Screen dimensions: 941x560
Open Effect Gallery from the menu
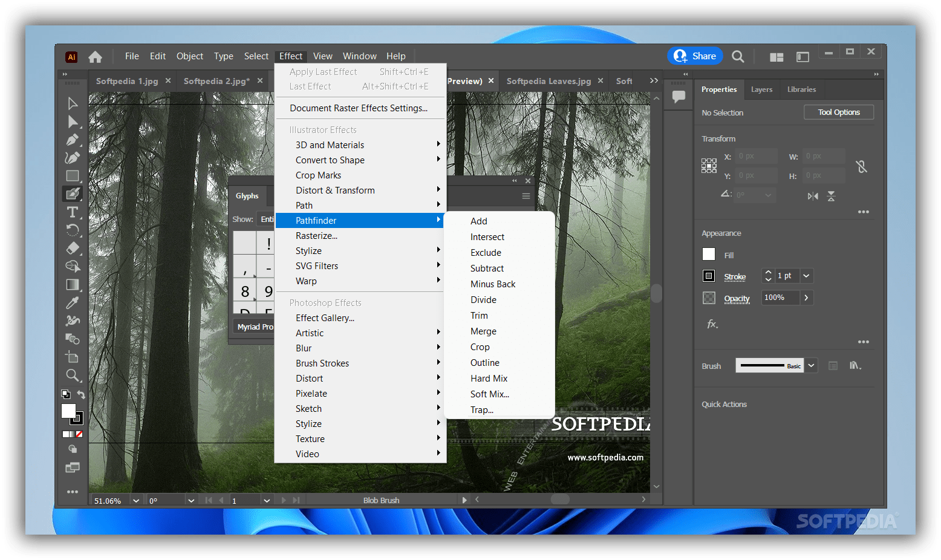[360, 318]
